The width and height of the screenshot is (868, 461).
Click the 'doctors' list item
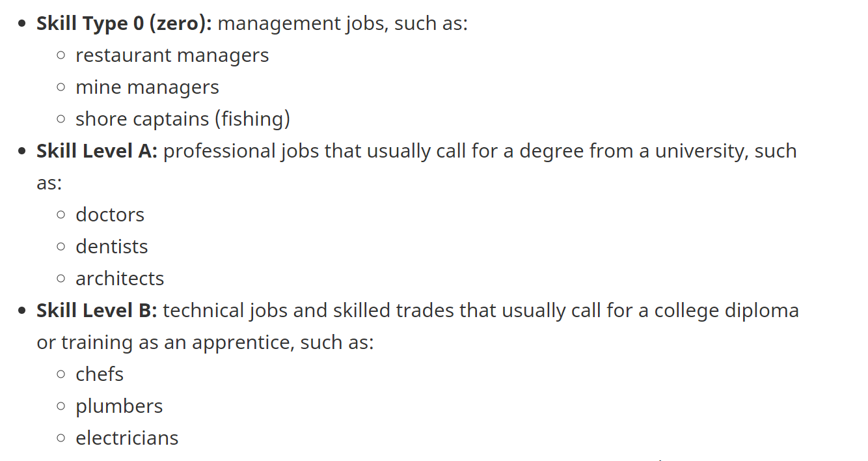click(x=110, y=215)
